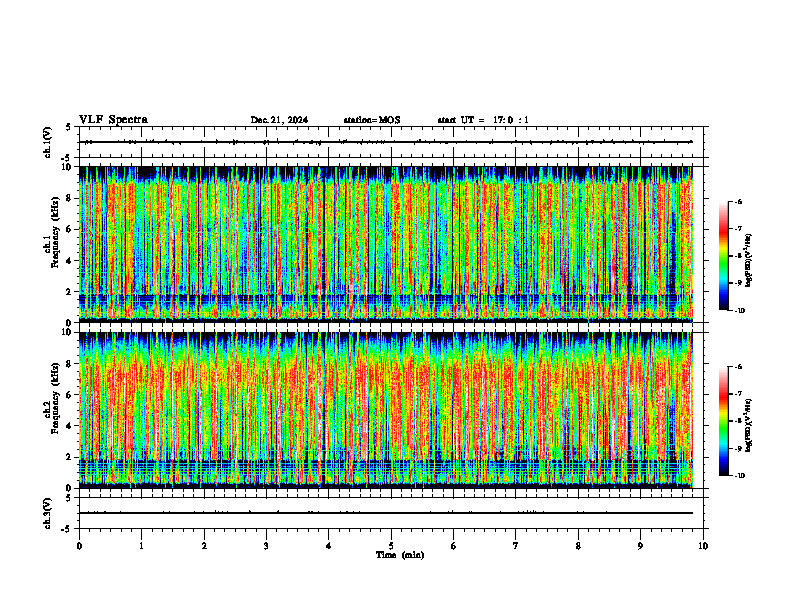792x612 pixels.
Task: Click the ch.1 PSD color bar
Action: pyautogui.click(x=723, y=256)
